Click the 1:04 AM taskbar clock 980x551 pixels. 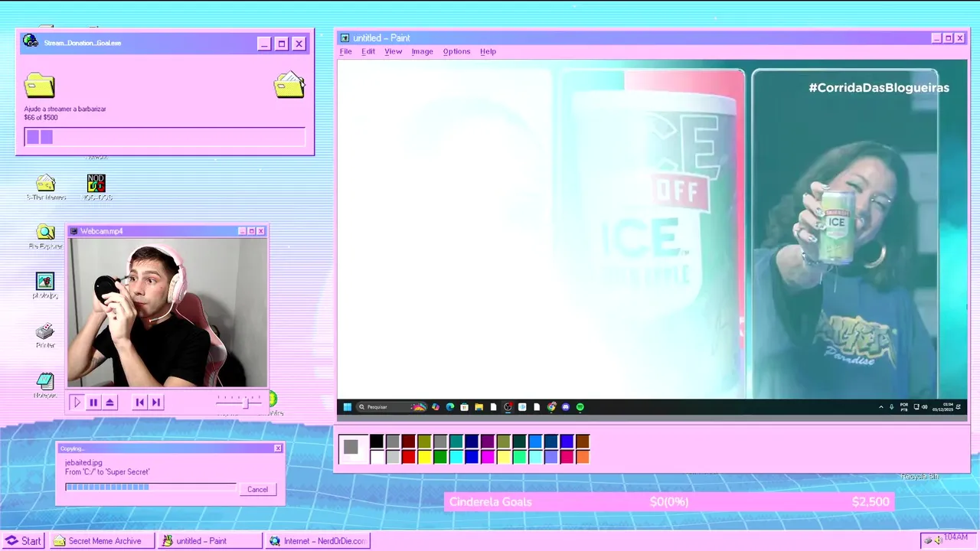click(955, 538)
